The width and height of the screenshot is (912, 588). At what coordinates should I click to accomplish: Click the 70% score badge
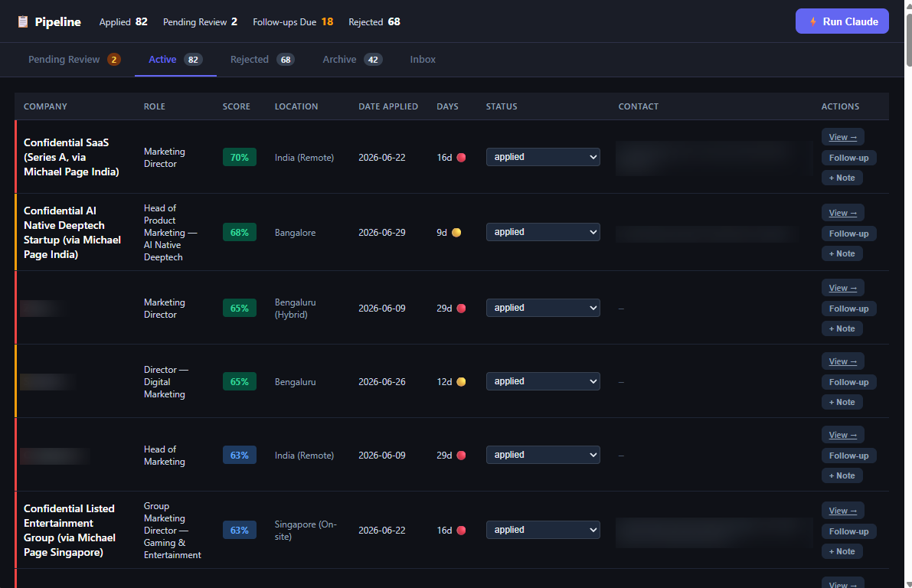coord(239,157)
